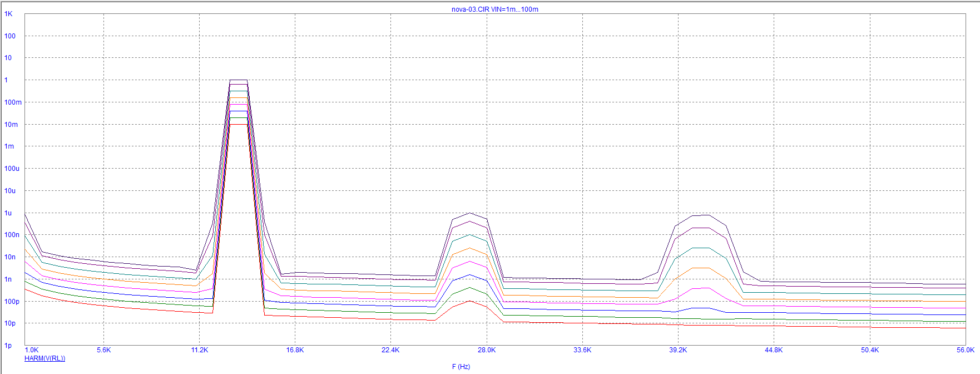Select the 1K y-axis label
980x374 pixels.
(x=8, y=14)
